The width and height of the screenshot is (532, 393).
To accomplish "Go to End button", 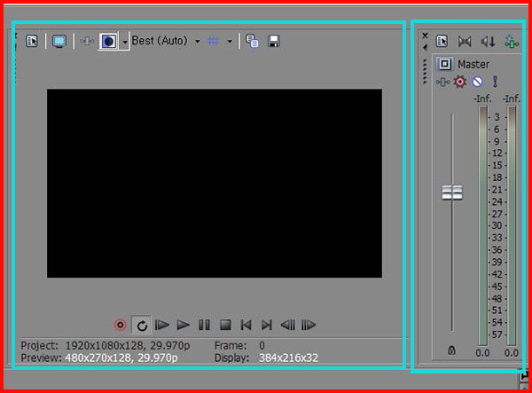I will pos(267,325).
